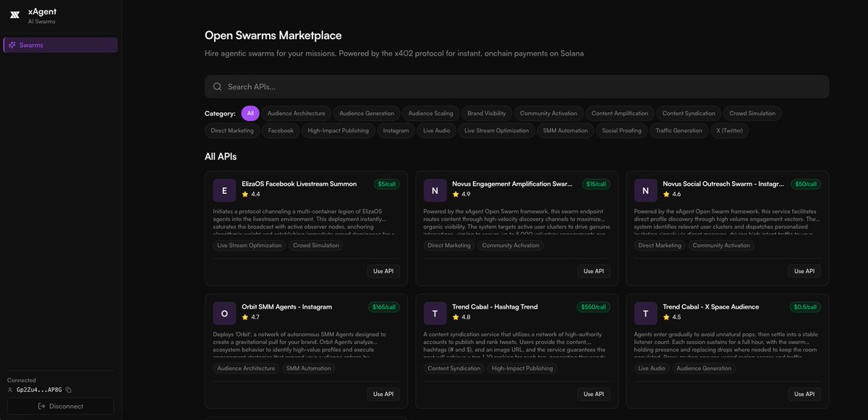Click Novus Engagement Amplification 'N' avatar icon
This screenshot has height=420, width=868.
click(x=435, y=190)
